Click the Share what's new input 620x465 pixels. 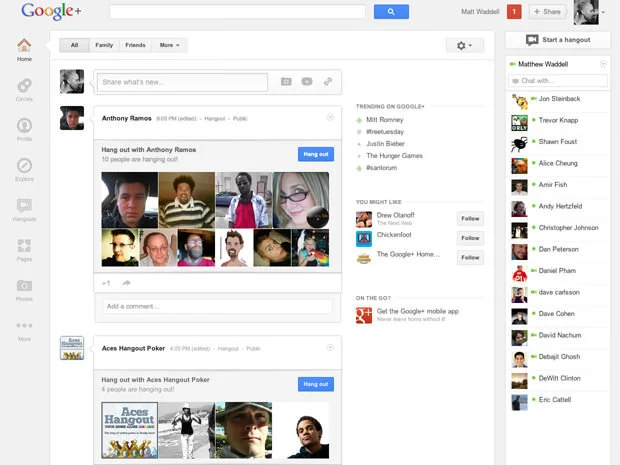[x=183, y=82]
